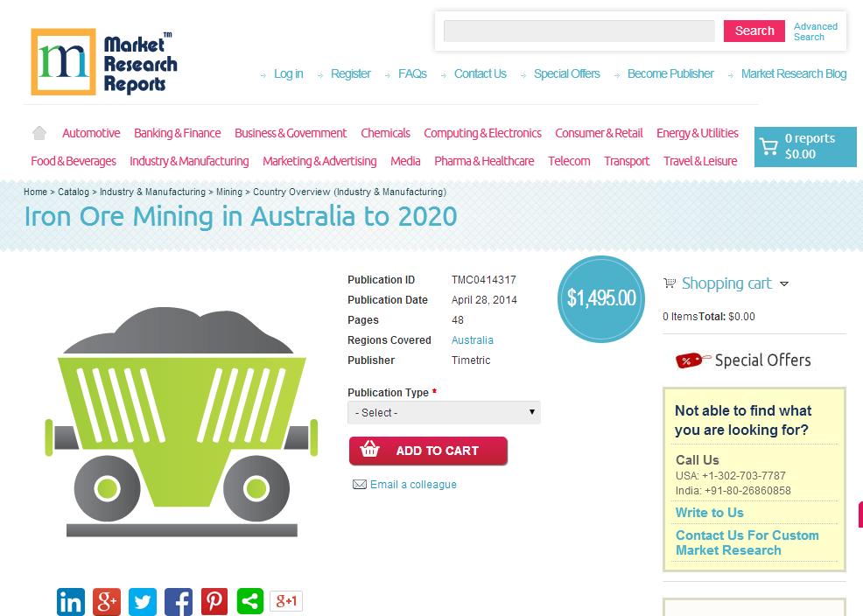Click Write to Us link
The image size is (863, 616).
(x=710, y=513)
